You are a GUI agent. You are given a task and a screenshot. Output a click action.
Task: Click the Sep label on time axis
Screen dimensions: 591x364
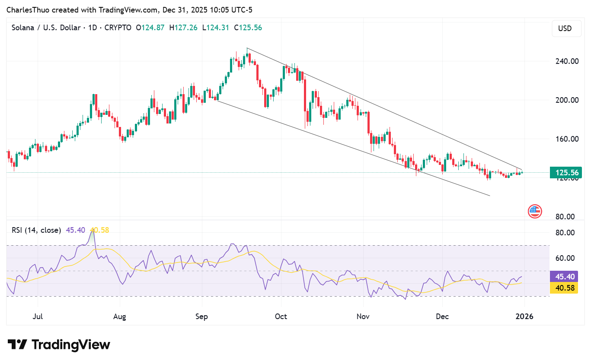point(201,317)
